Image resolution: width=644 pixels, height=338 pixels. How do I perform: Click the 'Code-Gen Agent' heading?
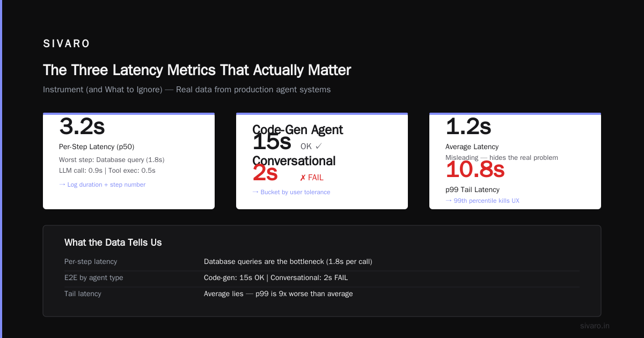click(298, 129)
